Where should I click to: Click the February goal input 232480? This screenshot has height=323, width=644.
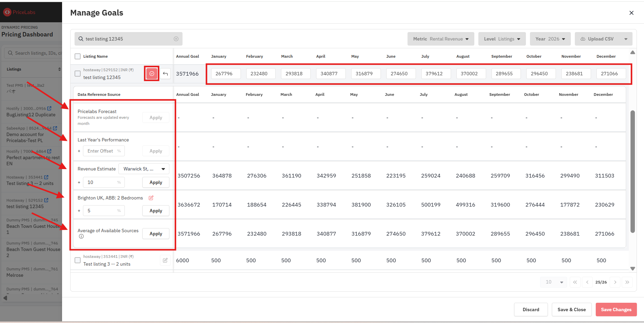tap(261, 74)
